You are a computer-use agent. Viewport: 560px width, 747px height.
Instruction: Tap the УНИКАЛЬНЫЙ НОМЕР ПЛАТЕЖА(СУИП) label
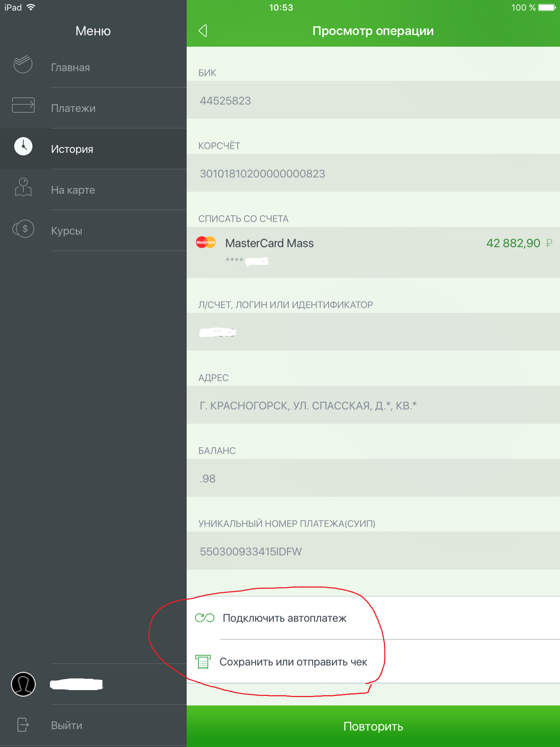click(x=287, y=523)
